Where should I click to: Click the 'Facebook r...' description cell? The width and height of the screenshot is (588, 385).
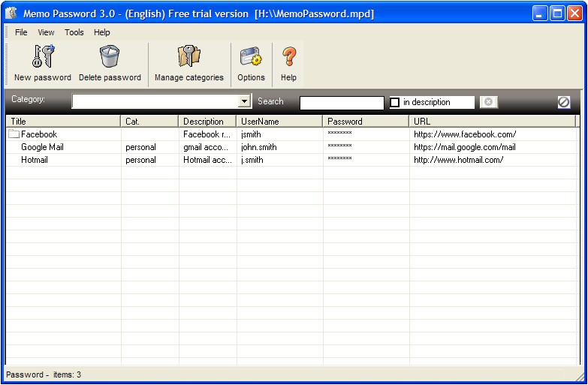[207, 134]
